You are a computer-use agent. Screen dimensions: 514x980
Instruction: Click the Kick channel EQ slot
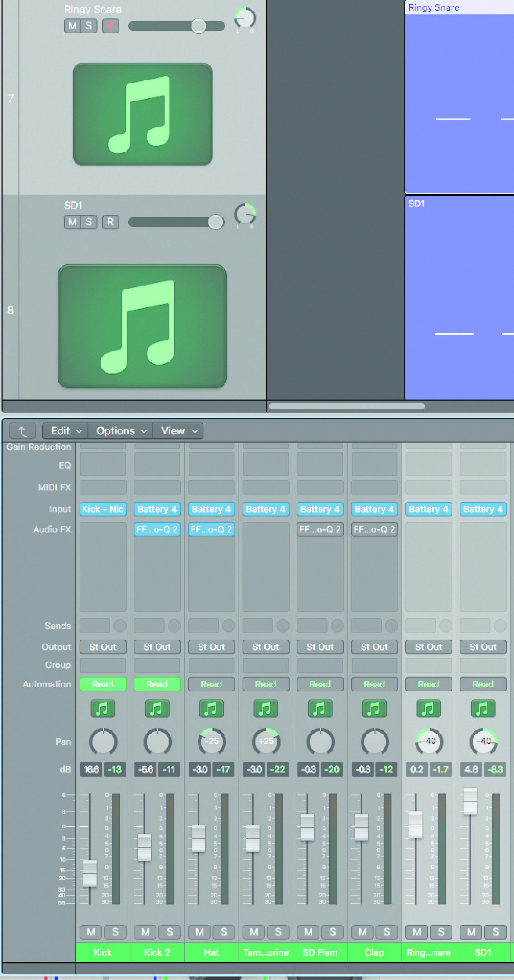tap(103, 464)
